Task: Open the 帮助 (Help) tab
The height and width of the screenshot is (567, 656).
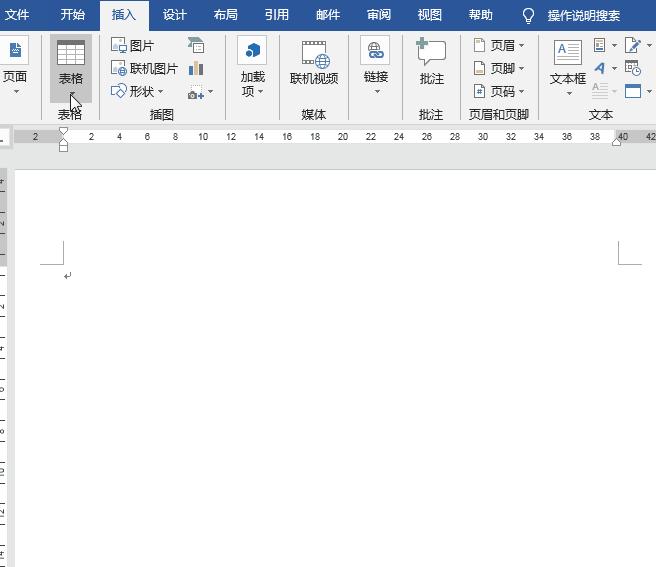Action: (481, 15)
